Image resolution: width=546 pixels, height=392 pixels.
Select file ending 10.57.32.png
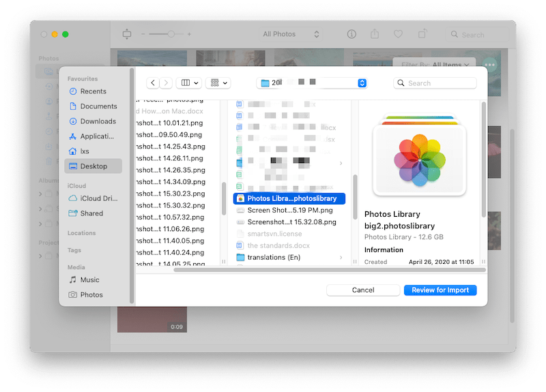[171, 217]
